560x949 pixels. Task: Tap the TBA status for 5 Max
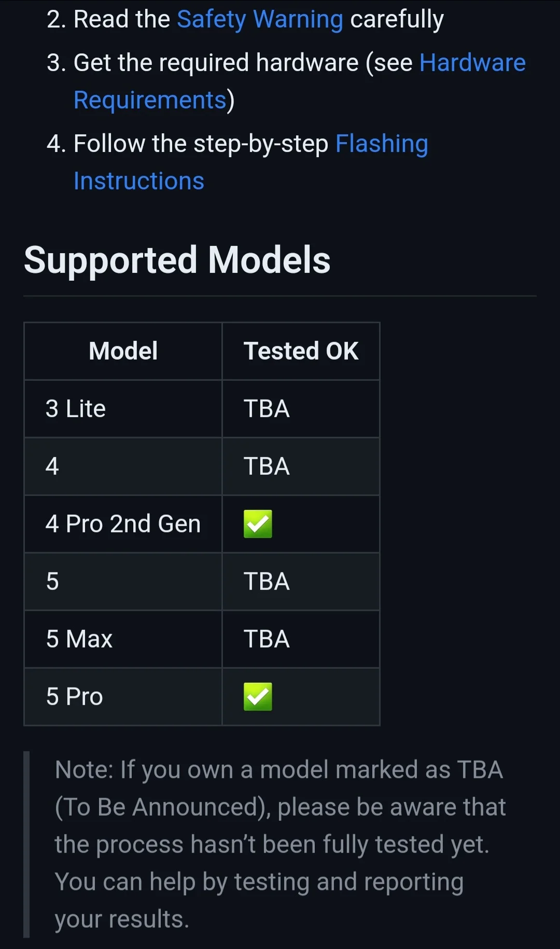click(267, 639)
